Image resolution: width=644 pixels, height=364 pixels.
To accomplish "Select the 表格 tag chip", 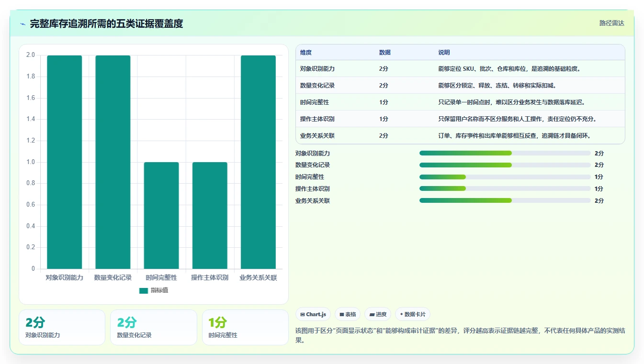I will click(x=348, y=314).
